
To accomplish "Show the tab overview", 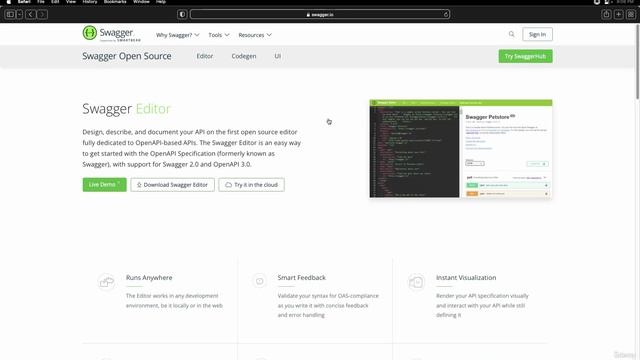I will tap(631, 15).
